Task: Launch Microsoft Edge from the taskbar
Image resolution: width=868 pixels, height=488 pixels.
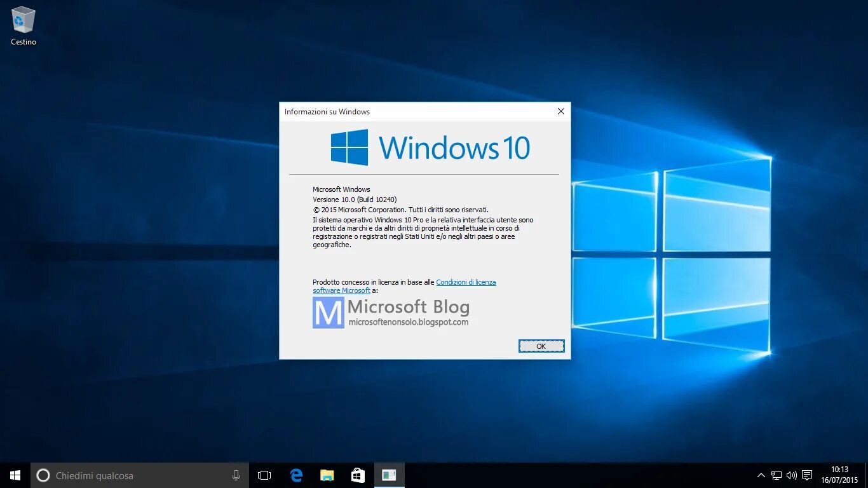Action: 296,475
